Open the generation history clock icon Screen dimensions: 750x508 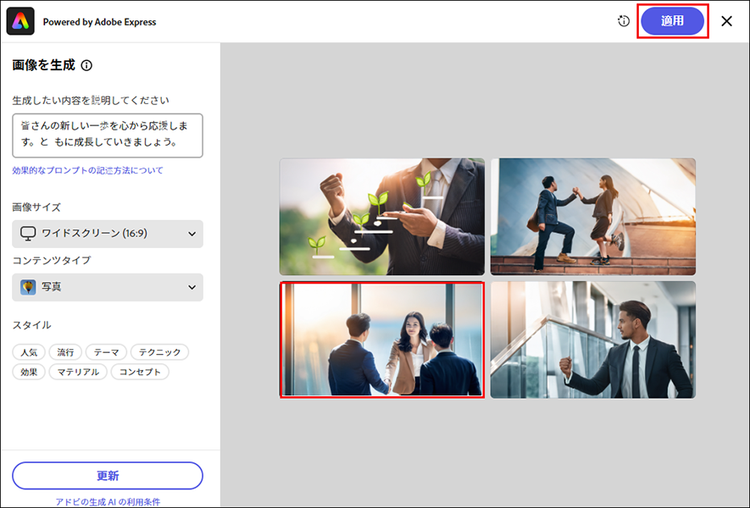coord(624,21)
